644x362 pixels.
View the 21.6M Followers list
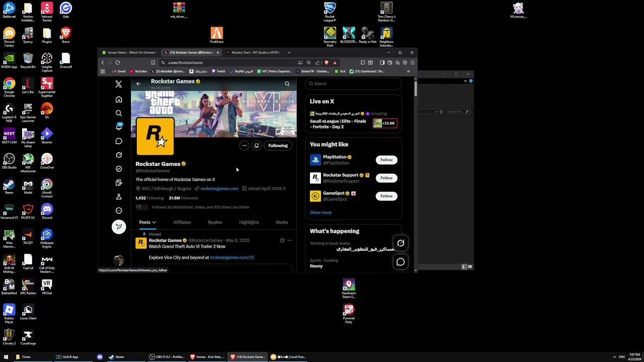pos(183,198)
